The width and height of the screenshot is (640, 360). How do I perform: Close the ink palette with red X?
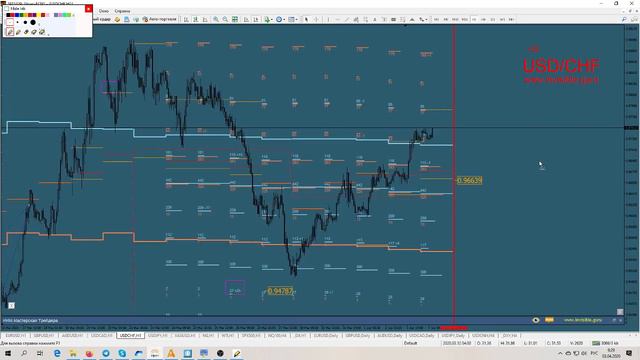89,9
